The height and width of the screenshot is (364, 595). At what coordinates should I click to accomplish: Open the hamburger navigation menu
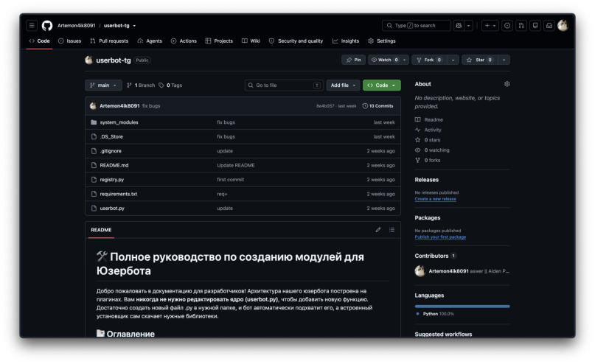point(32,25)
